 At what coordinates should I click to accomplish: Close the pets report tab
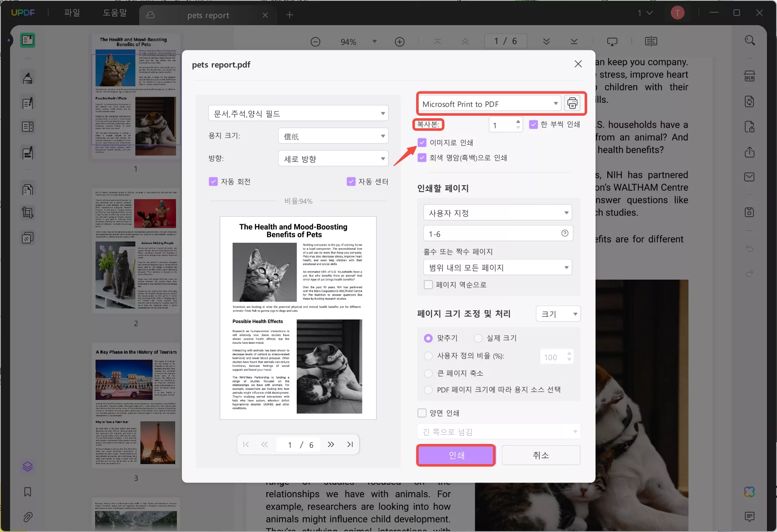click(265, 15)
